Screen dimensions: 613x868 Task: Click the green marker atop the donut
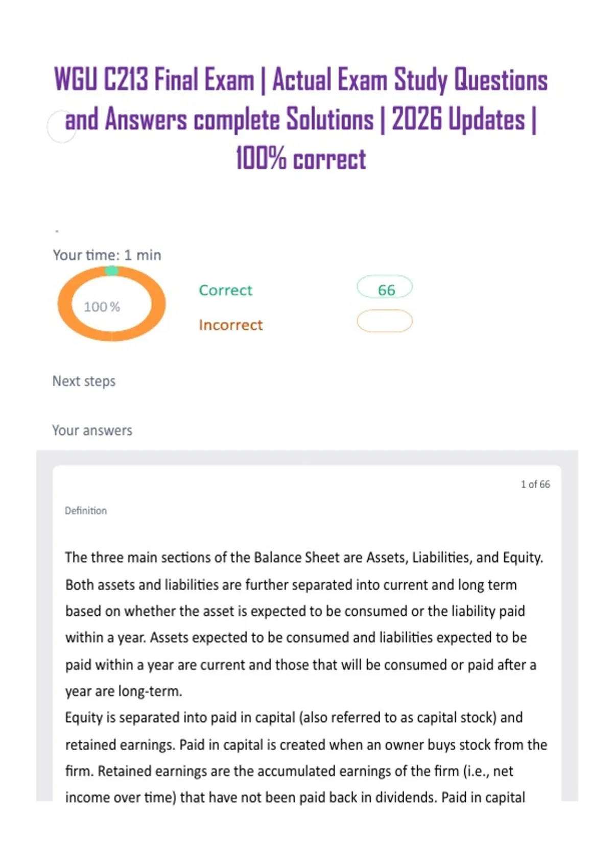pyautogui.click(x=112, y=270)
